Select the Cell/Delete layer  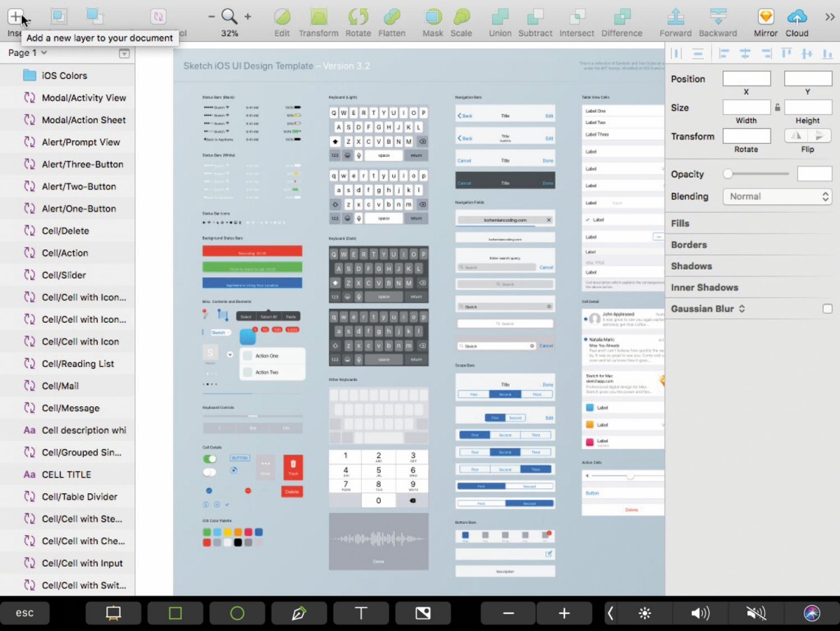[x=67, y=231]
